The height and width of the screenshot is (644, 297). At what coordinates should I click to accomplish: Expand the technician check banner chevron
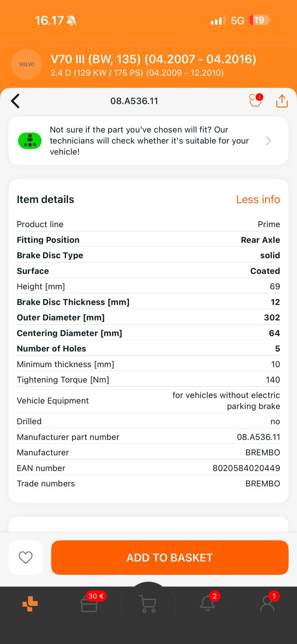pos(268,140)
